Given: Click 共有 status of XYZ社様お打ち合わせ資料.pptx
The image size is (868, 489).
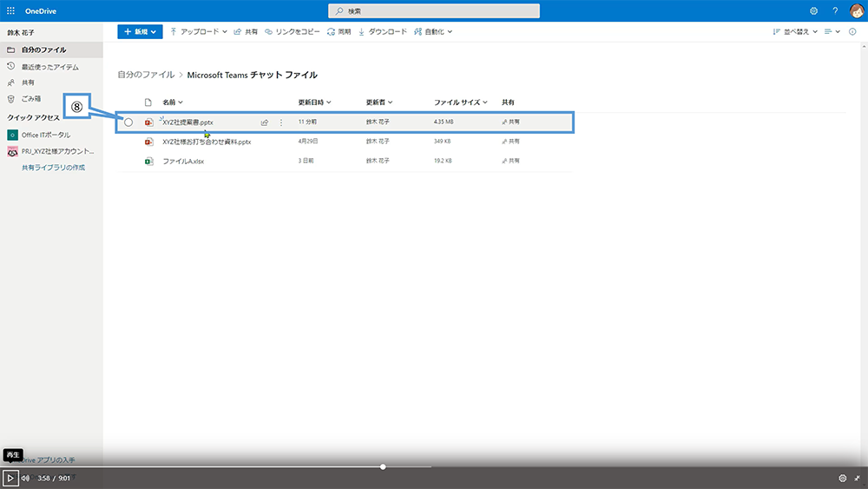Looking at the screenshot, I should pos(510,142).
